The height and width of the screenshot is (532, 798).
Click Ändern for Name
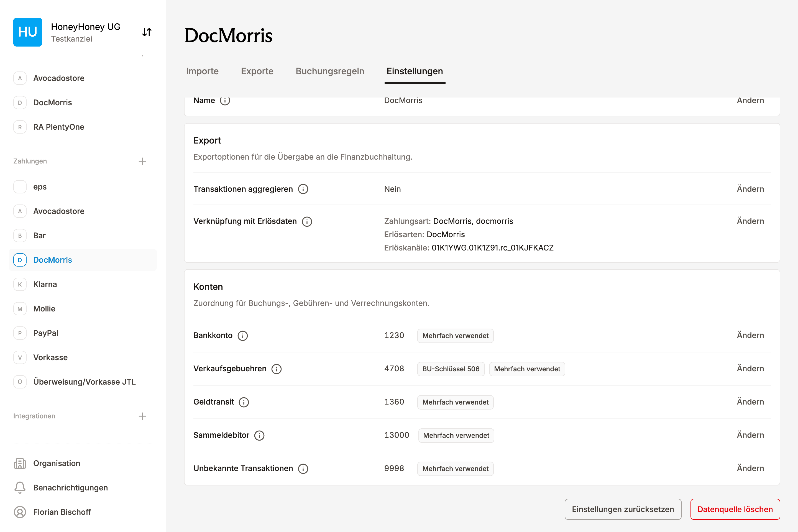tap(750, 101)
